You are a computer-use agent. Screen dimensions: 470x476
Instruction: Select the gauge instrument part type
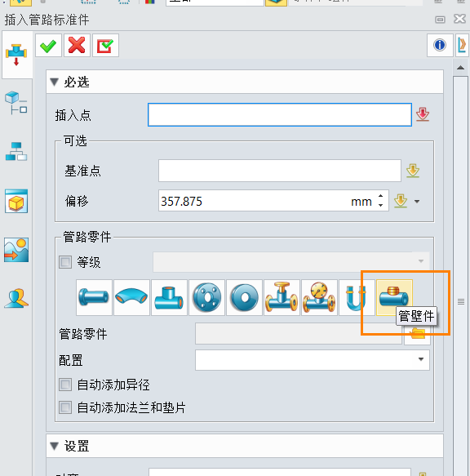coord(319,297)
